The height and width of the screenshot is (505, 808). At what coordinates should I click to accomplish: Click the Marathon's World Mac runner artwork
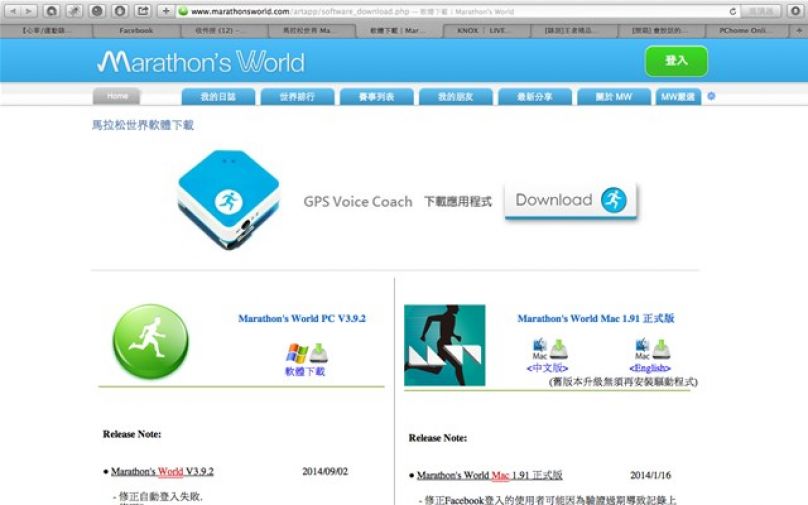444,345
